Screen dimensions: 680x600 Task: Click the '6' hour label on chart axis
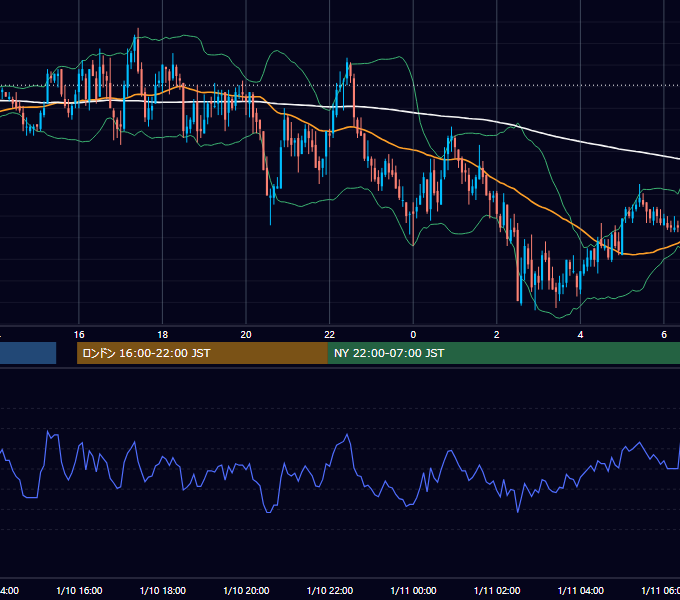click(x=664, y=335)
